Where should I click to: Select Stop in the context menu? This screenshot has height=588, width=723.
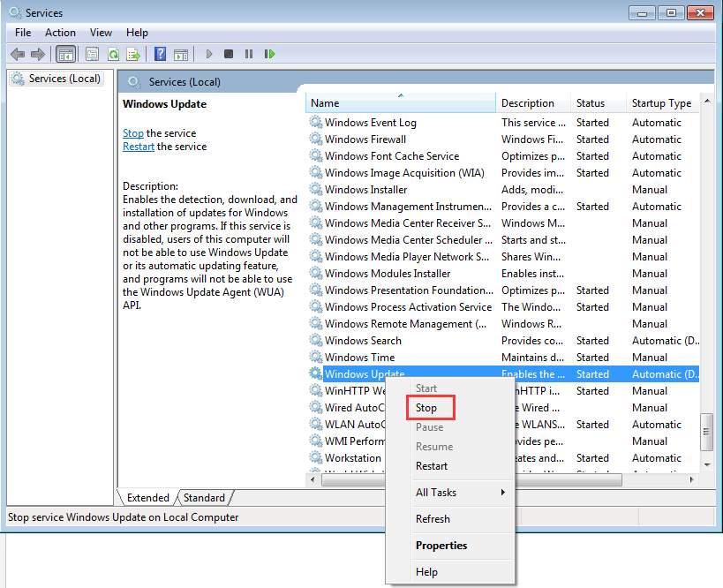coord(427,408)
